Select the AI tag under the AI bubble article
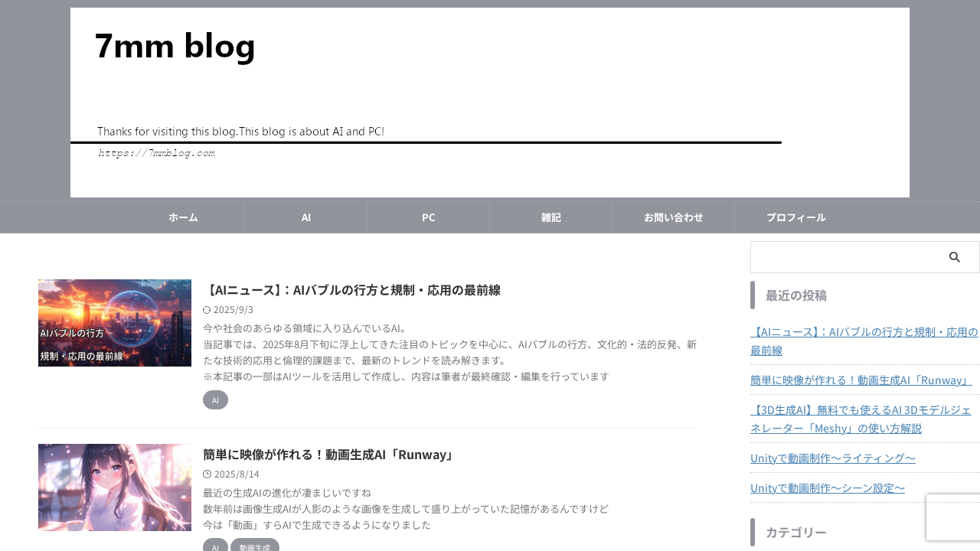Viewport: 980px width, 551px height. [x=215, y=399]
